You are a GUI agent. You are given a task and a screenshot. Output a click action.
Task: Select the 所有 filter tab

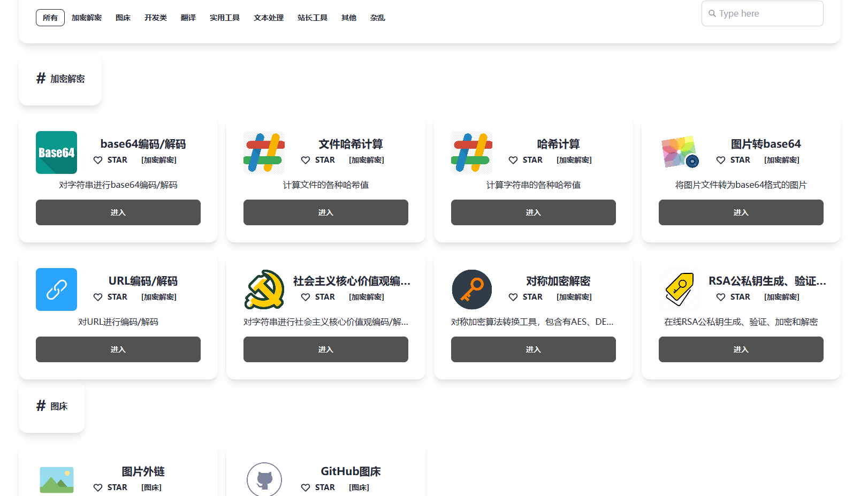pos(50,17)
